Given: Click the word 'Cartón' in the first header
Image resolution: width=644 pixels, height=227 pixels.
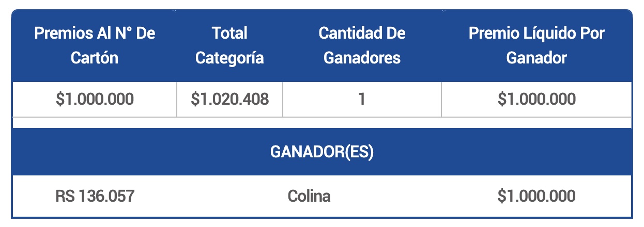Looking at the screenshot, I should [95, 57].
